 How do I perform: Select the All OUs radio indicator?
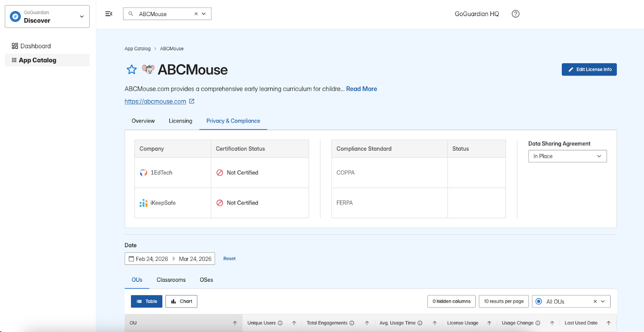pyautogui.click(x=539, y=301)
